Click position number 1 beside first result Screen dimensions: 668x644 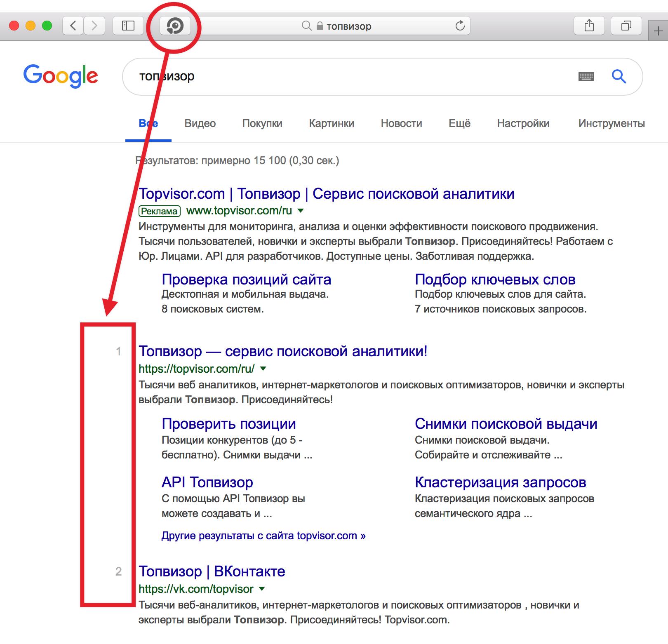(119, 351)
